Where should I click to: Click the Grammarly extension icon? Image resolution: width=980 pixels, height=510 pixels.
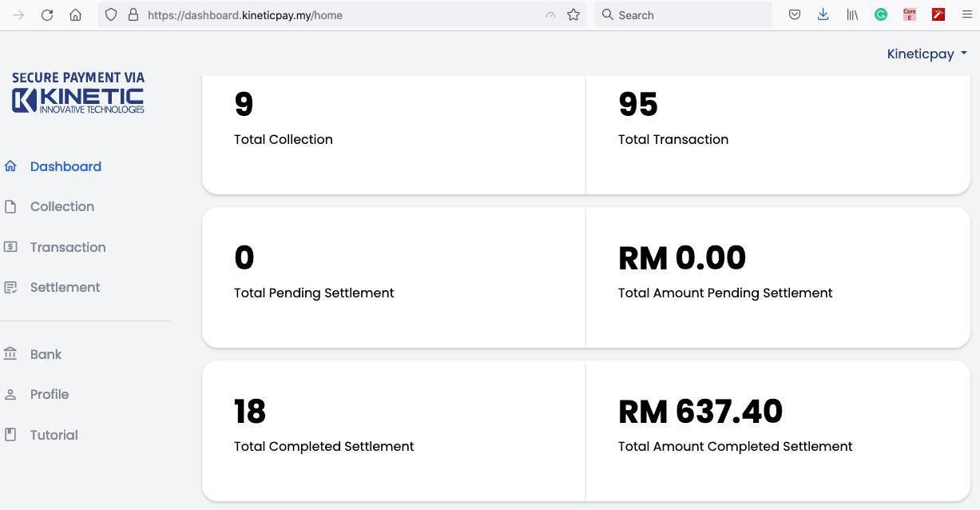pos(881,14)
